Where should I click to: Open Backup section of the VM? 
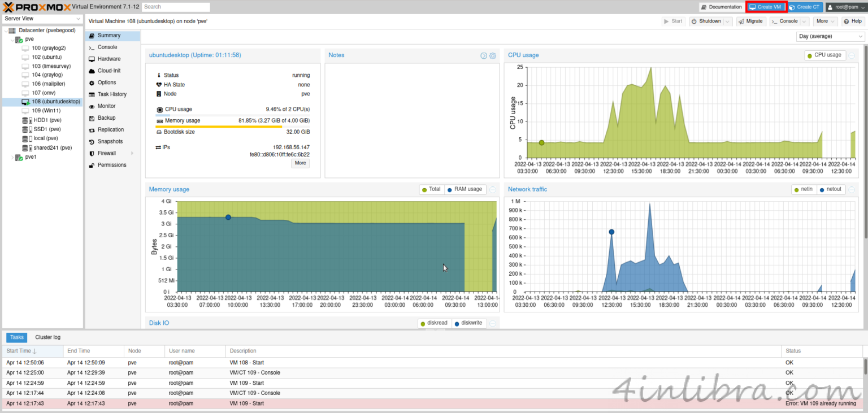tap(106, 118)
